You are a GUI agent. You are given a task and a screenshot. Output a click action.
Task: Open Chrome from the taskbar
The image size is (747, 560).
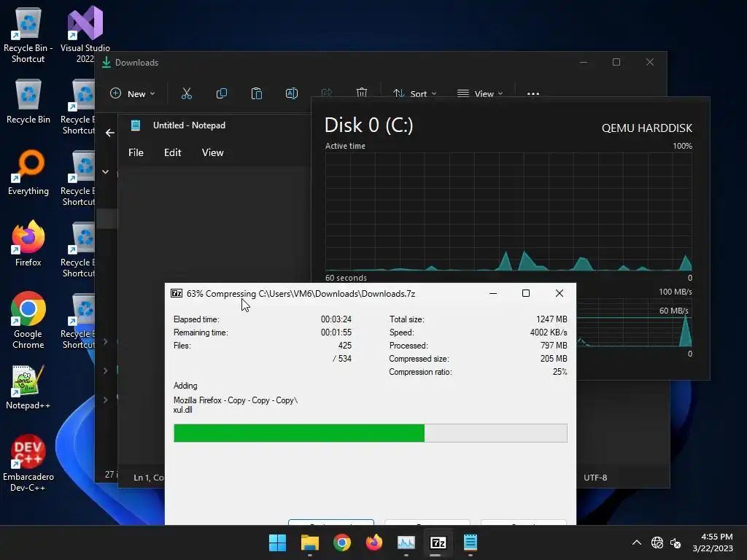342,542
